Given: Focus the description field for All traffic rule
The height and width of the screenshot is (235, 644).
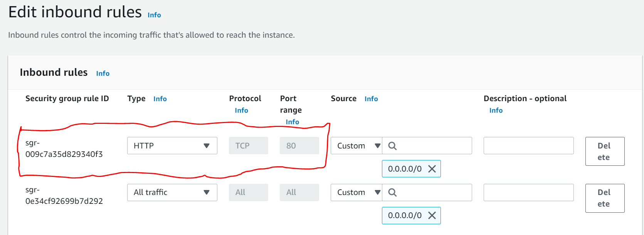Looking at the screenshot, I should click(x=529, y=192).
